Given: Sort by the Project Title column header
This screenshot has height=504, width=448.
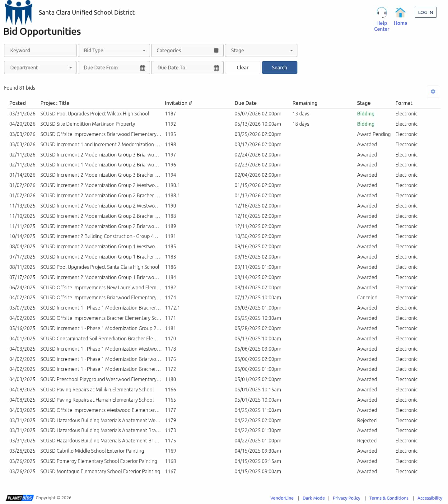Looking at the screenshot, I should click(x=55, y=103).
